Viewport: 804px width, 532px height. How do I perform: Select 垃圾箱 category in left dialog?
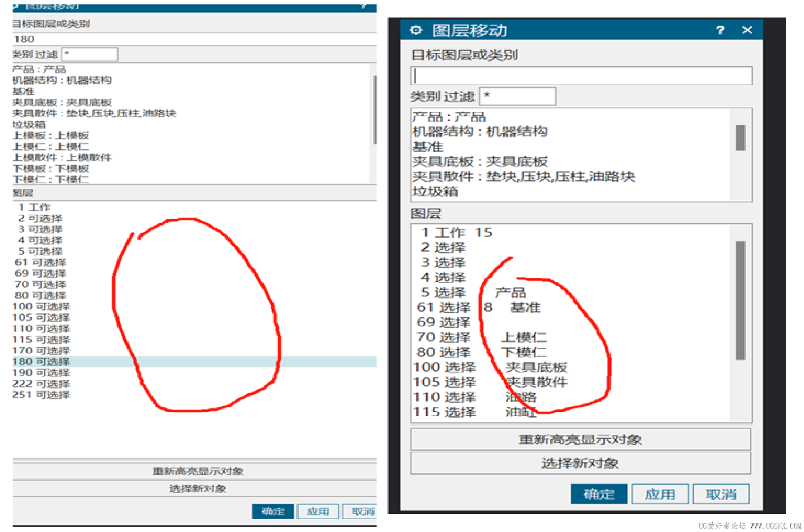(x=29, y=125)
